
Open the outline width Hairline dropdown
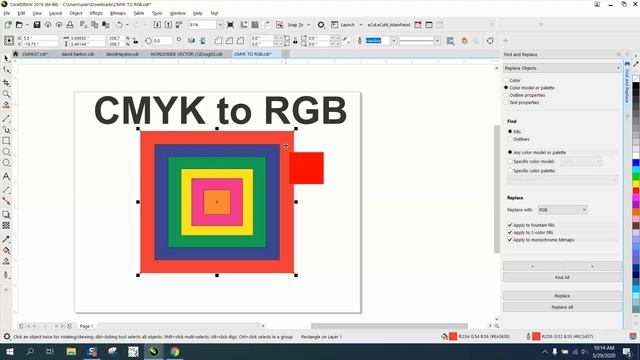(394, 41)
